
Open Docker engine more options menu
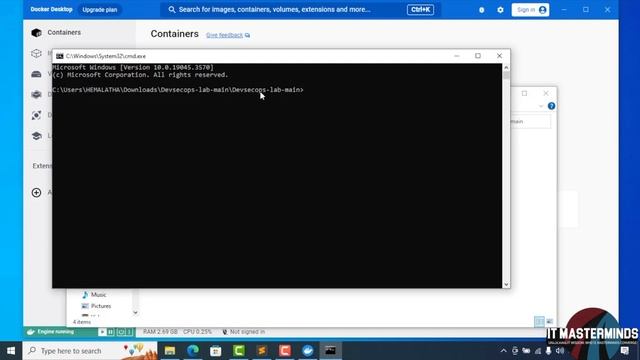tap(129, 332)
